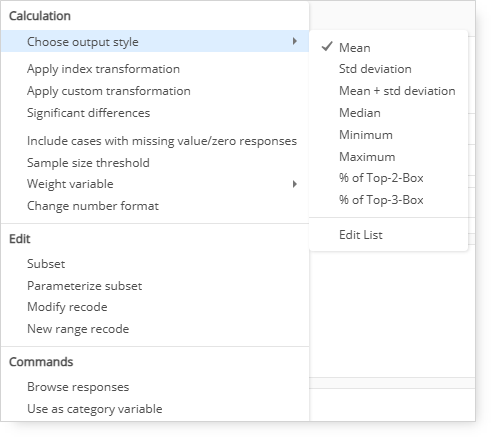This screenshot has width=491, height=437.
Task: Choose Apply custom transformation
Action: click(109, 91)
